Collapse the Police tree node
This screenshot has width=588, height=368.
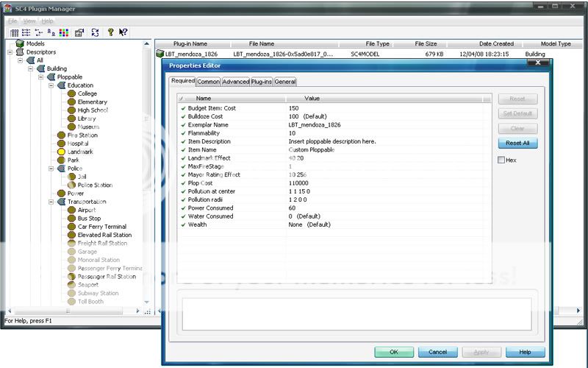pos(51,169)
